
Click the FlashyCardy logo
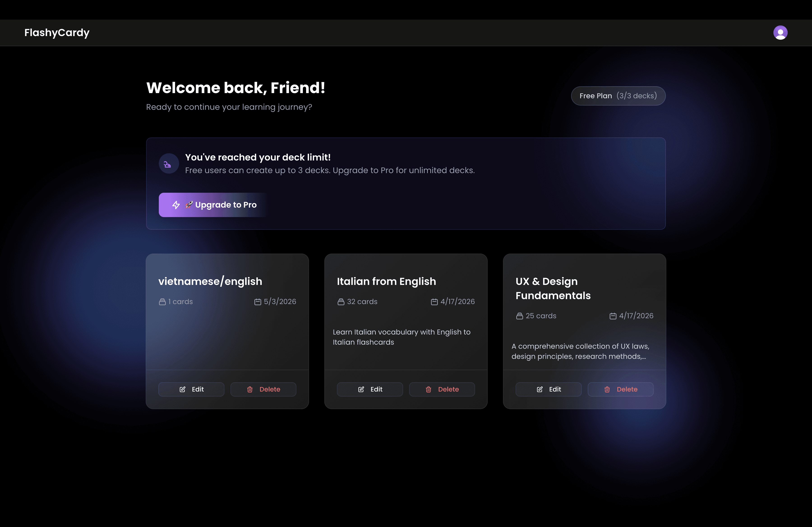57,33
